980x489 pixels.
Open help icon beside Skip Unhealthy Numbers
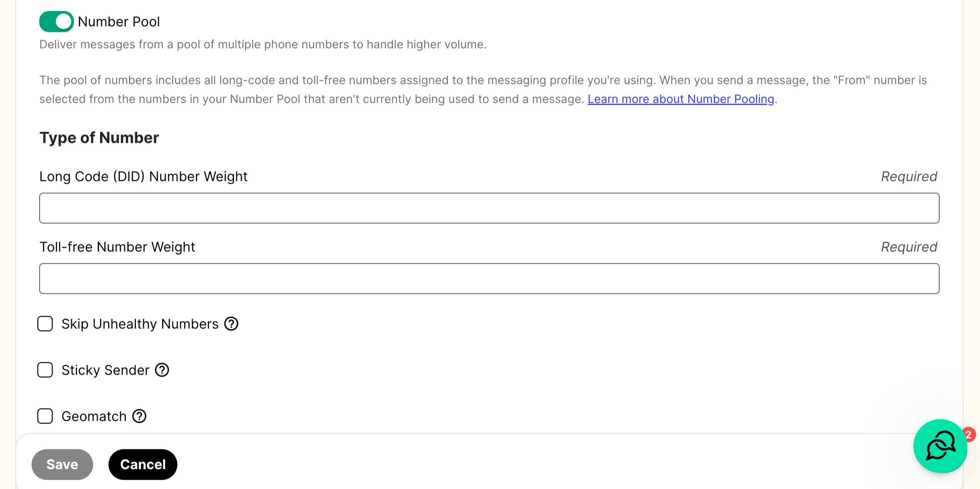231,324
